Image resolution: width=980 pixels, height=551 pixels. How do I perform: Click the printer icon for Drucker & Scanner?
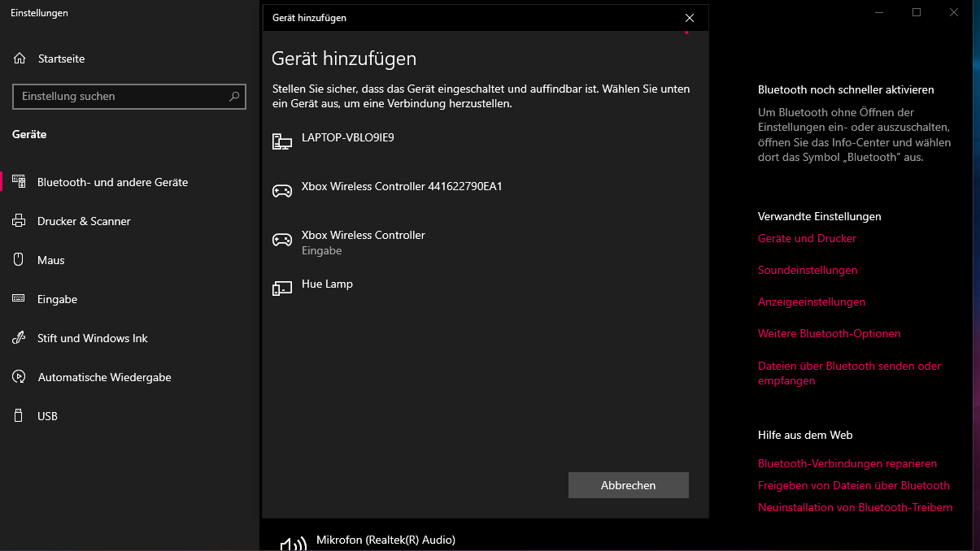[19, 221]
